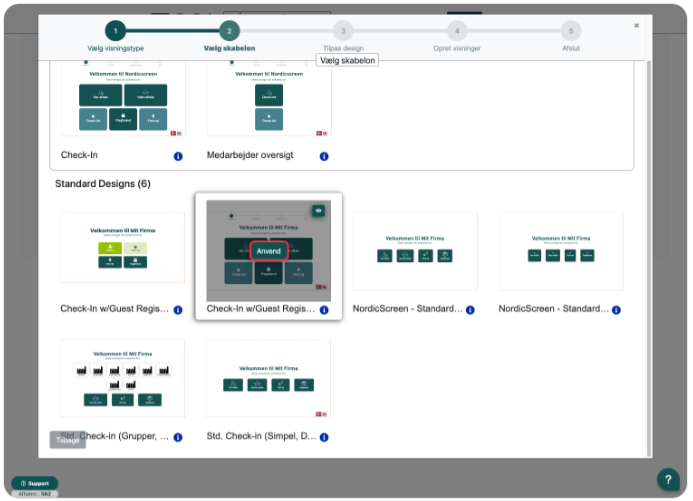Choose the Std. Check-in (Simpel) thumbnail
Image resolution: width=693 pixels, height=501 pixels.
click(269, 378)
